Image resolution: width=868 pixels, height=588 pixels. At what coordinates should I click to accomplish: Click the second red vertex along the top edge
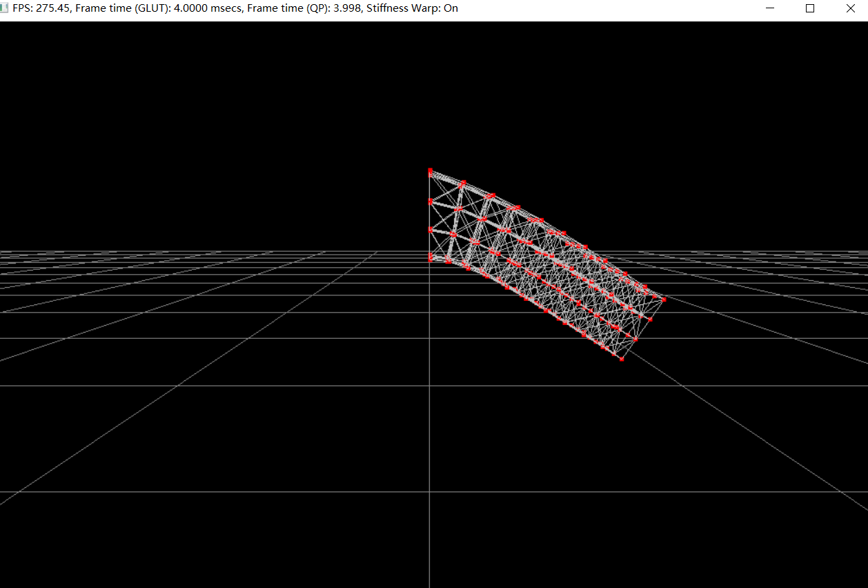[x=463, y=183]
